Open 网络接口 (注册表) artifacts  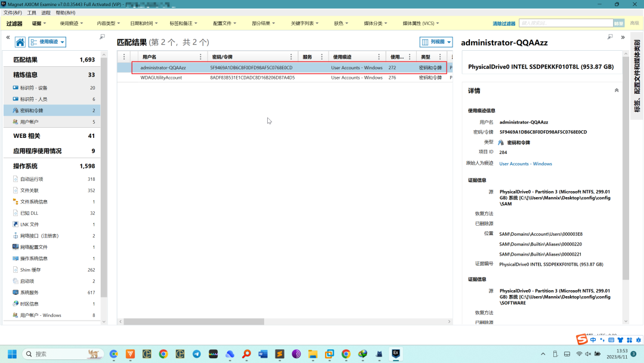pos(52,236)
